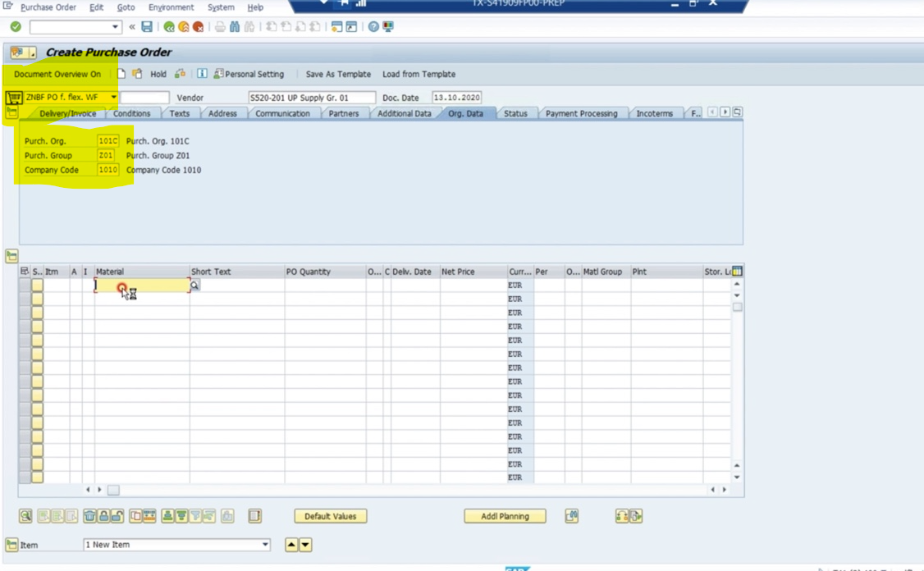Click the search help icon in Material cell
924x571 pixels.
tap(194, 285)
